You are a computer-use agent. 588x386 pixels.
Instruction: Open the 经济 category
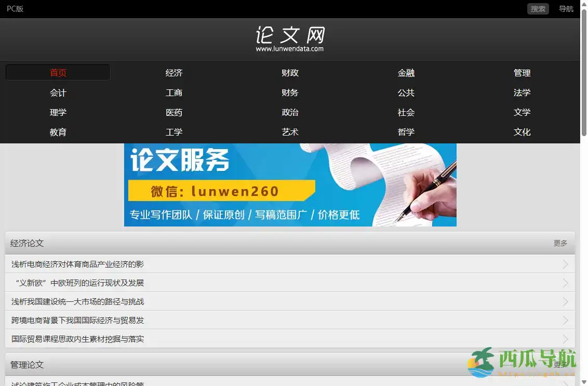(174, 73)
